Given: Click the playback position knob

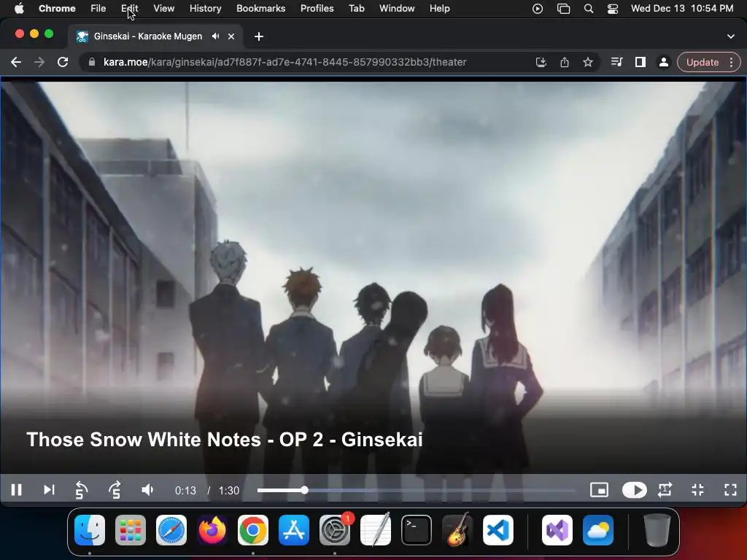Looking at the screenshot, I should tap(304, 490).
